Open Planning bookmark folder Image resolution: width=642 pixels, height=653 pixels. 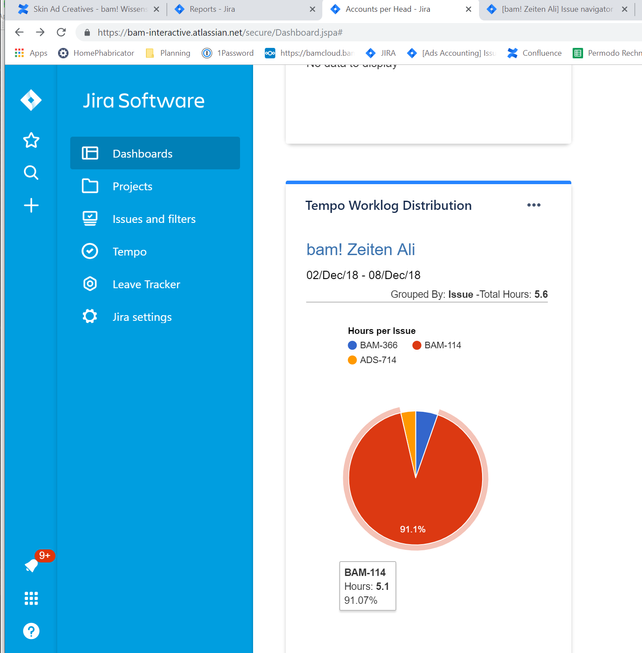tap(168, 53)
